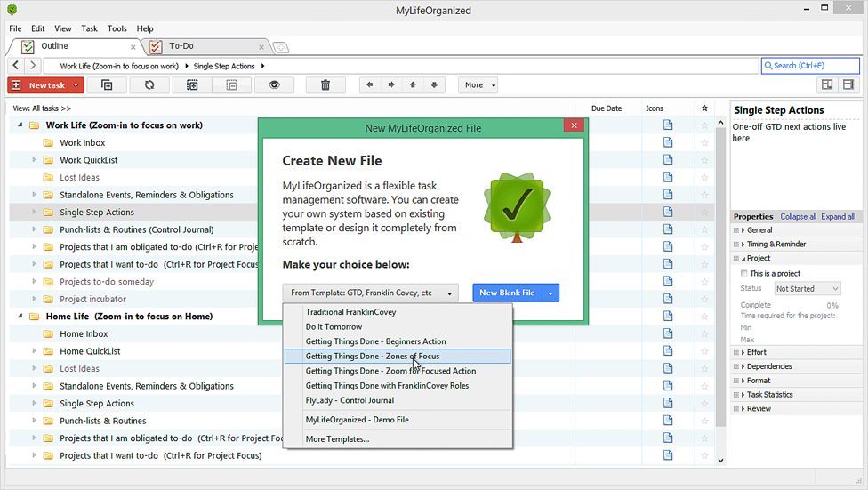Expand the Home QuickList item
This screenshot has width=868, height=490.
point(34,351)
